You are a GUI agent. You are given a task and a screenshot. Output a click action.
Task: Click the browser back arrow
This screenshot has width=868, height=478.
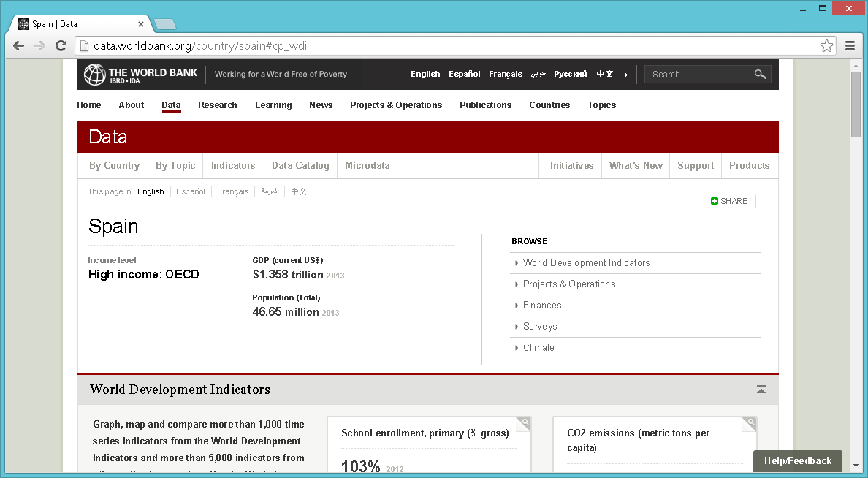(x=19, y=46)
